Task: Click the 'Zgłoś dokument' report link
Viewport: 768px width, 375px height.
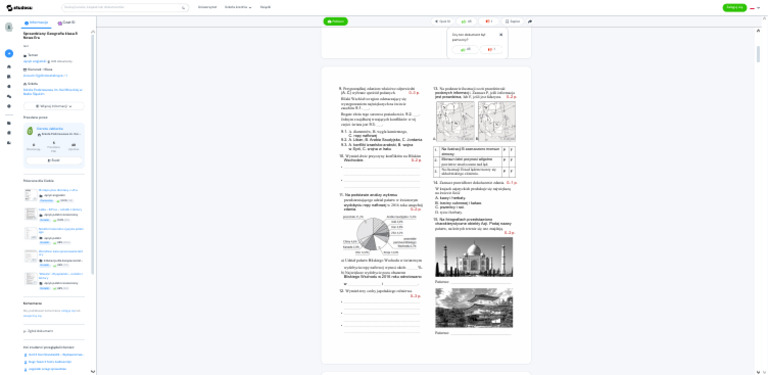Action: [38, 331]
